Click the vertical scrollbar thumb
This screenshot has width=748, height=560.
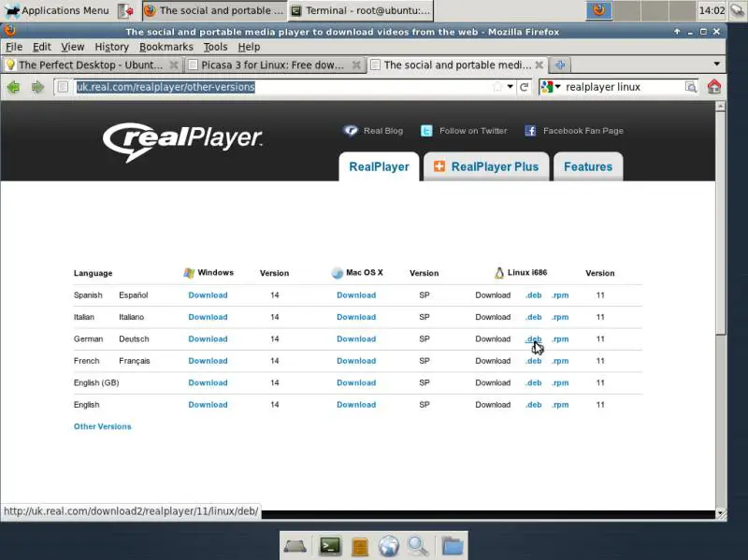click(x=720, y=223)
